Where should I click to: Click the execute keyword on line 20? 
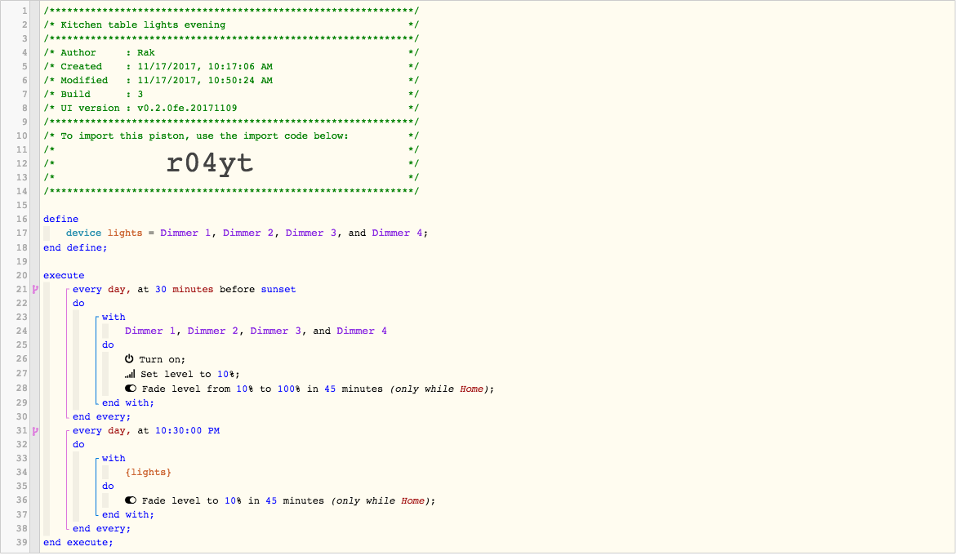pyautogui.click(x=64, y=275)
